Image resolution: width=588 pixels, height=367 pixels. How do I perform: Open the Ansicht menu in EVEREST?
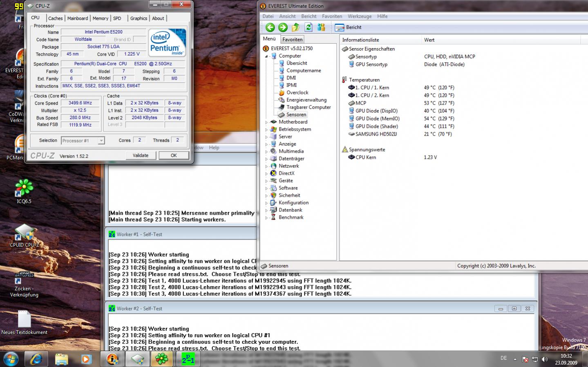[287, 16]
